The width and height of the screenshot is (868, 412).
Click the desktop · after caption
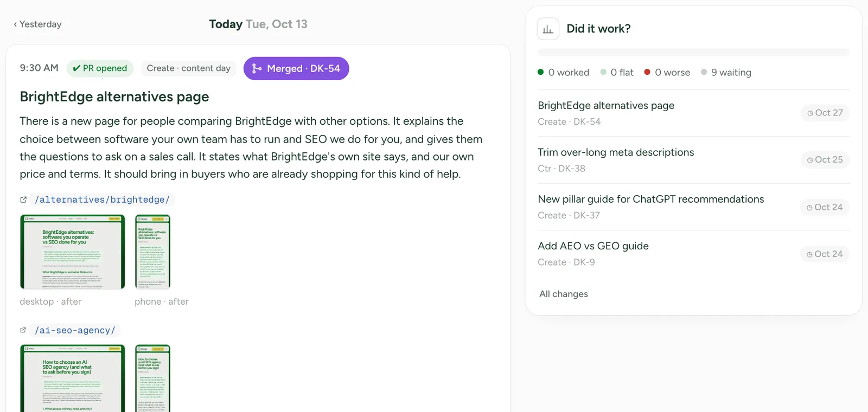pyautogui.click(x=50, y=301)
